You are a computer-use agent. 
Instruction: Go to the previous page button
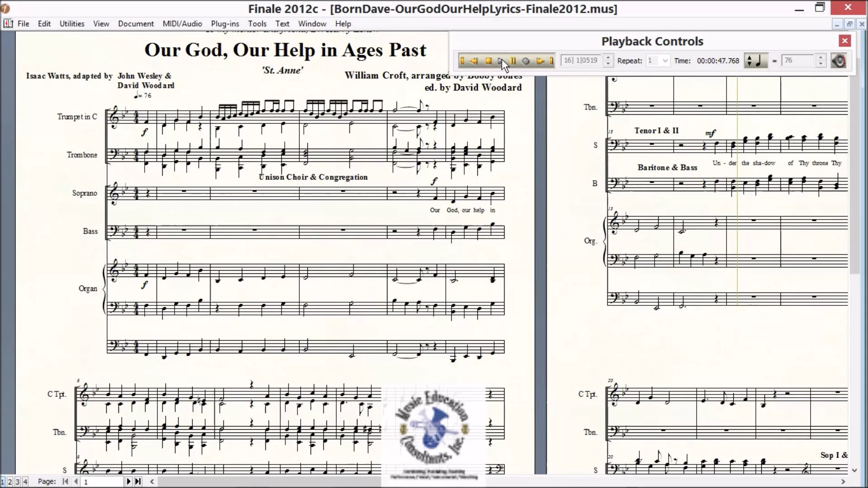75,482
